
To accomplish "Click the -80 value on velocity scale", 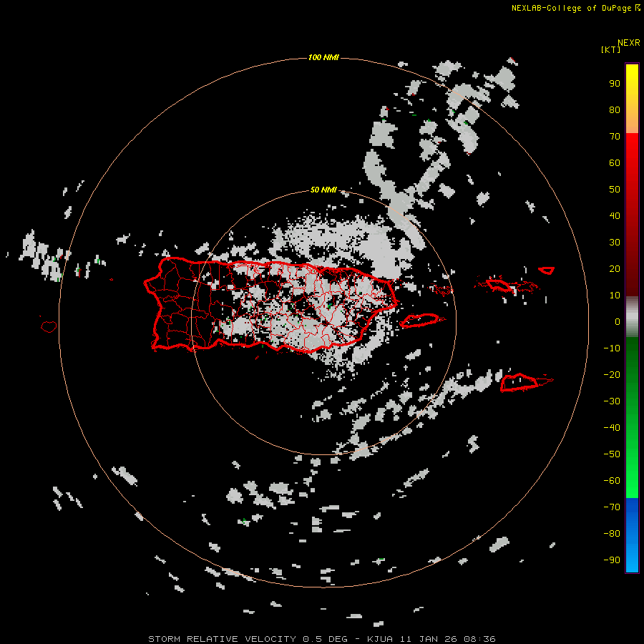I will 612,534.
